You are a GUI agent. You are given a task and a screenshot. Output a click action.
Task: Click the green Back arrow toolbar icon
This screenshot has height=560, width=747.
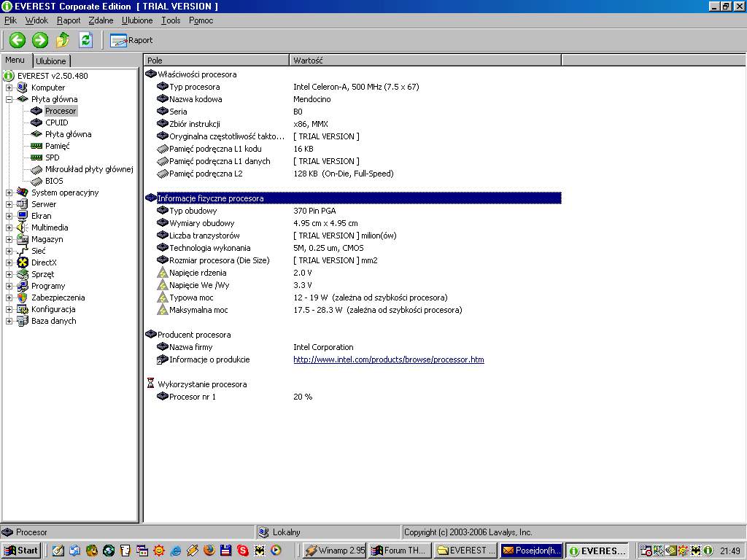(x=18, y=40)
